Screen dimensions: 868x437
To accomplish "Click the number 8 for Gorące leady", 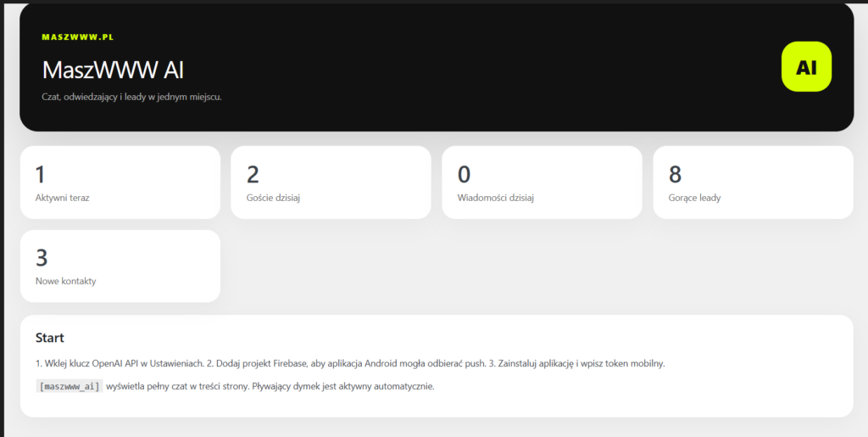I will click(x=675, y=175).
